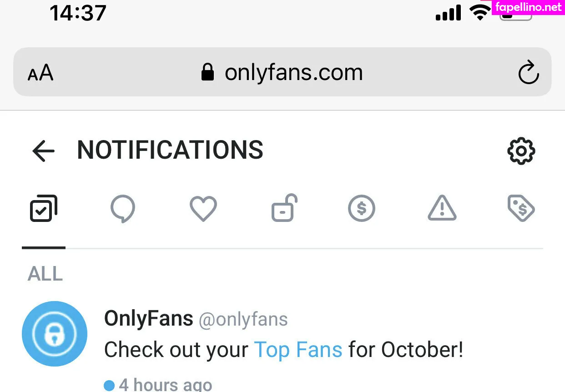Select the ALL notifications tab
Viewport: 565px width, 392px height.
(45, 274)
